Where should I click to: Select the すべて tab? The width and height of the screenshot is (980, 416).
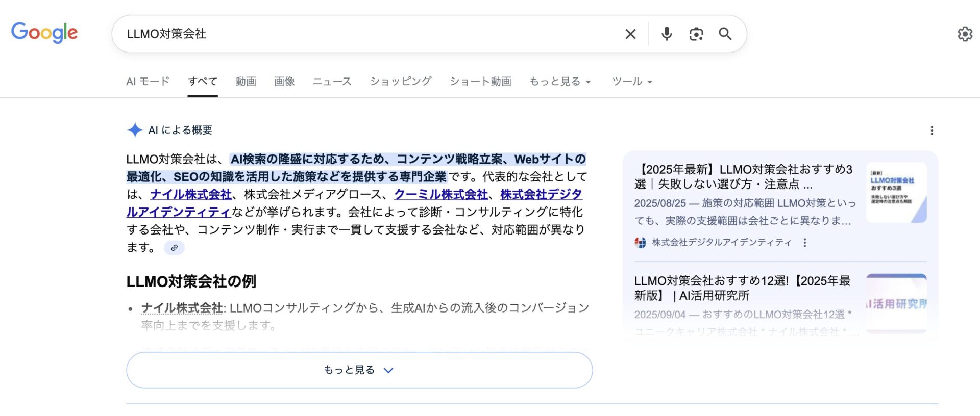pos(203,82)
